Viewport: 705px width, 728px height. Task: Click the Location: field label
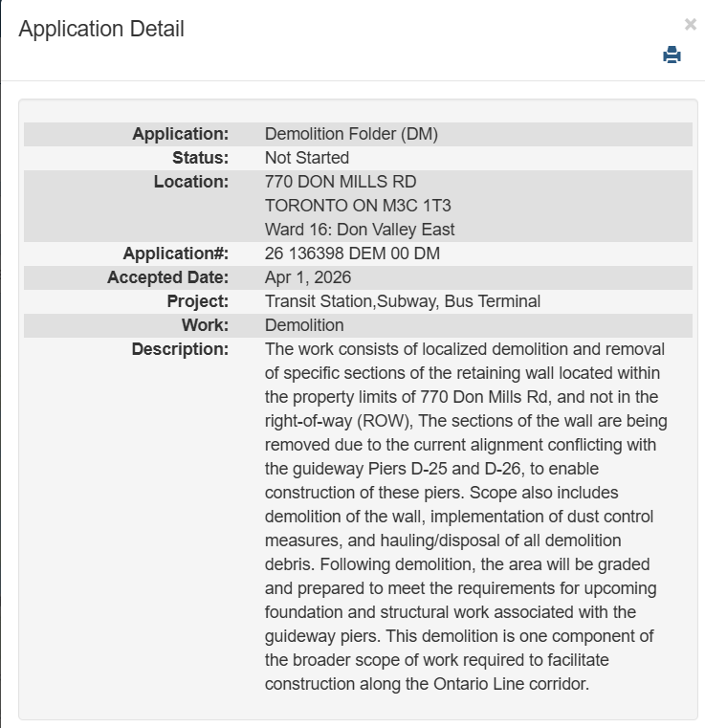(x=191, y=182)
